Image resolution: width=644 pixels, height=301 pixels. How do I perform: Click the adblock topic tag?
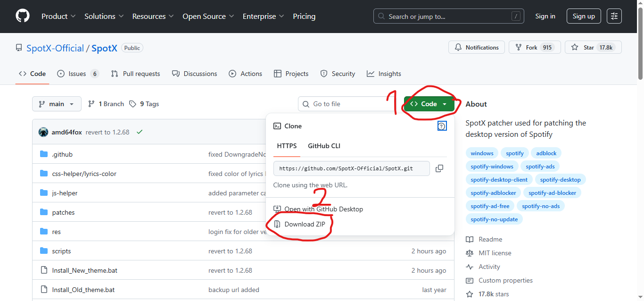546,153
